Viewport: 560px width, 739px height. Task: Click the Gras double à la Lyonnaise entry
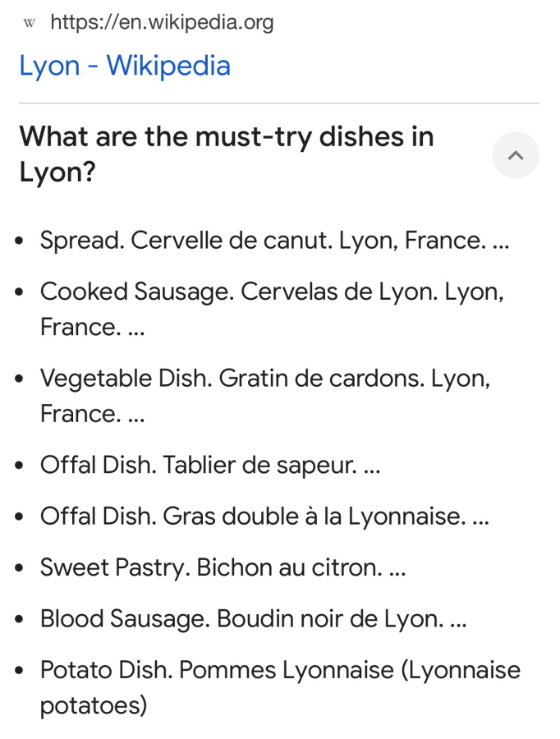tap(265, 516)
